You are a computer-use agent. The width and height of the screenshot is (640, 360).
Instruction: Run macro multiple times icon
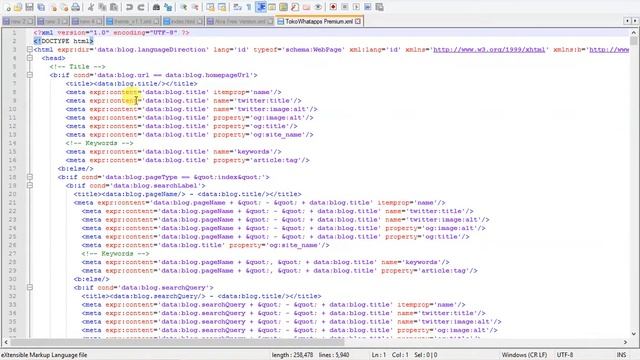pyautogui.click(x=368, y=7)
